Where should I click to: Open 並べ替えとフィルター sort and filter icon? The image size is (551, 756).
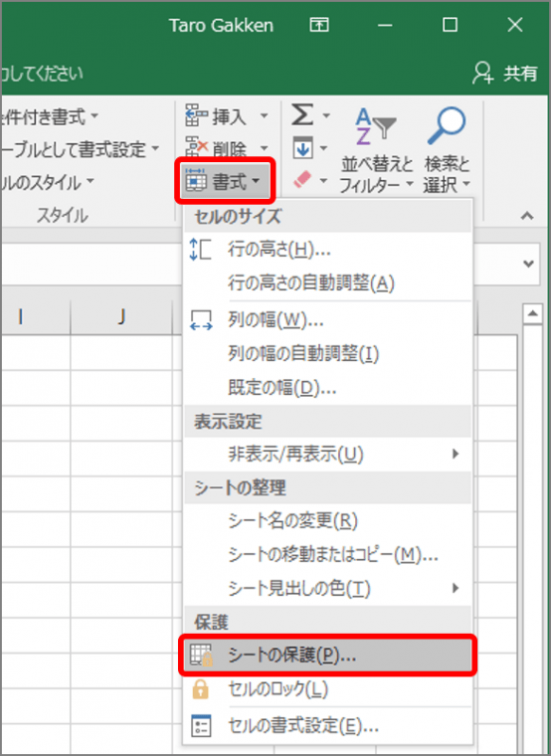pyautogui.click(x=376, y=125)
